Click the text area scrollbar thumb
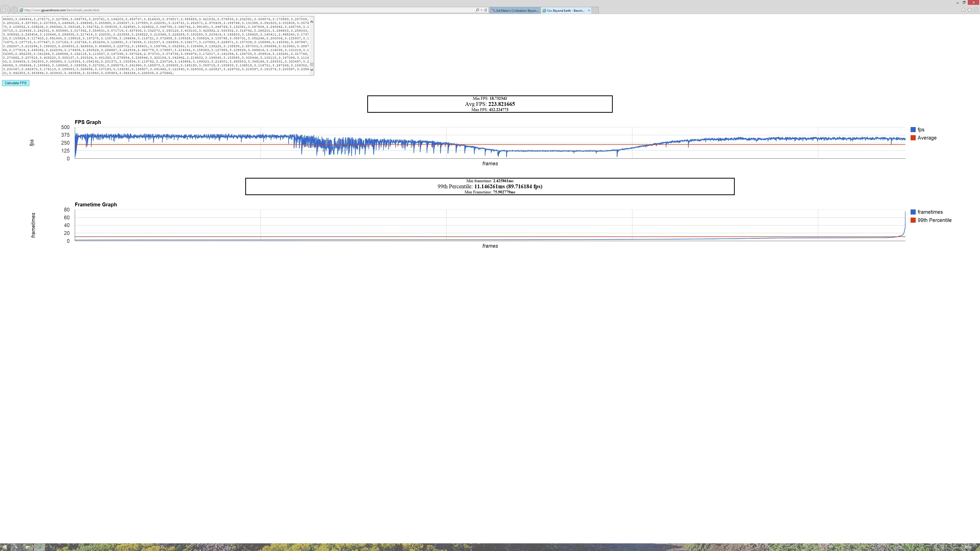The width and height of the screenshot is (980, 551). coord(312,65)
